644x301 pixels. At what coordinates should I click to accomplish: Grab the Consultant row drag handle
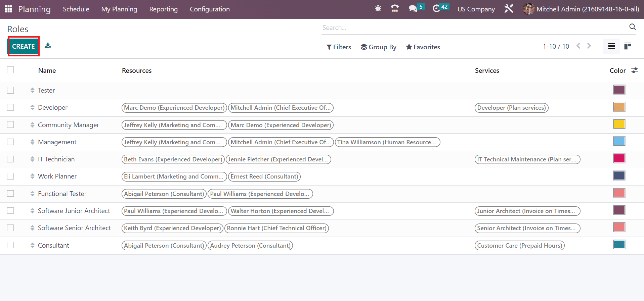point(32,245)
